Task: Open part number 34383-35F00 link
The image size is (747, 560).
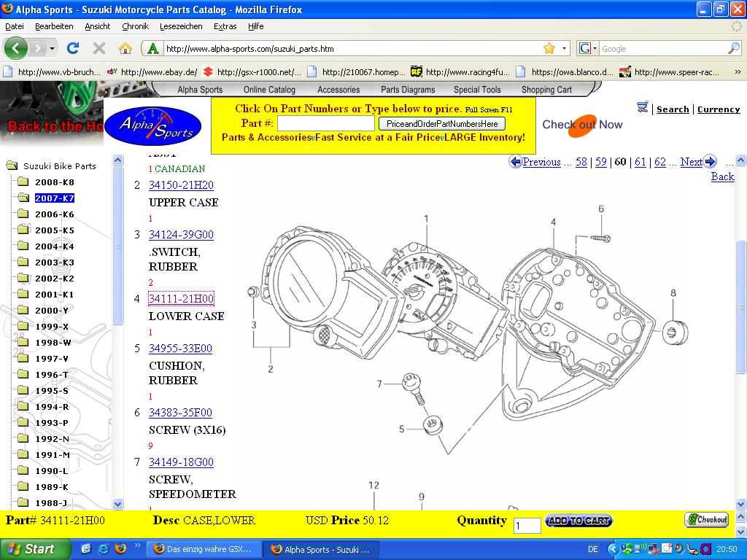Action: 180,413
